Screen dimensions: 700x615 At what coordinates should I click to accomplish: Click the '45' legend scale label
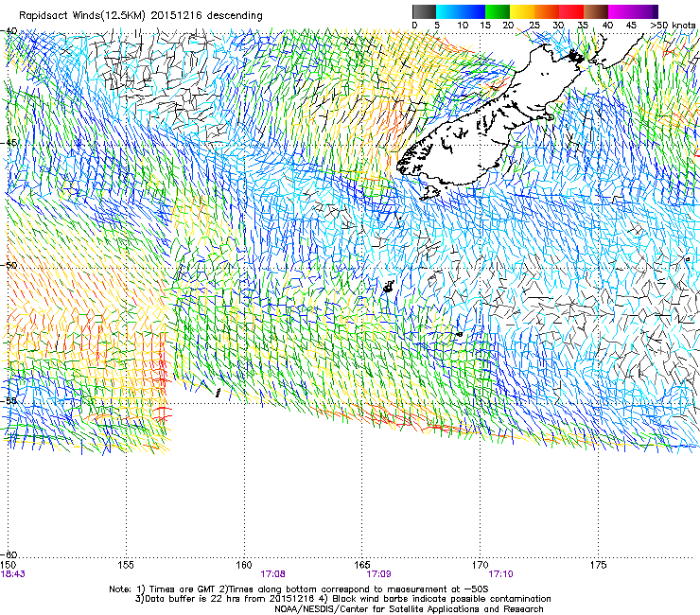pyautogui.click(x=631, y=26)
